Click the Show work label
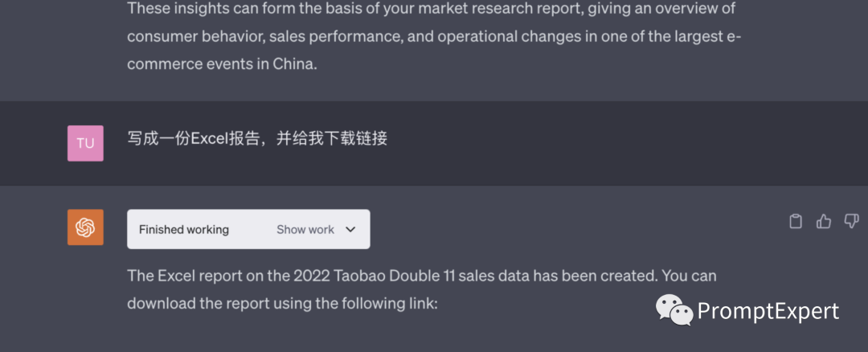The height and width of the screenshot is (352, 868). 305,229
